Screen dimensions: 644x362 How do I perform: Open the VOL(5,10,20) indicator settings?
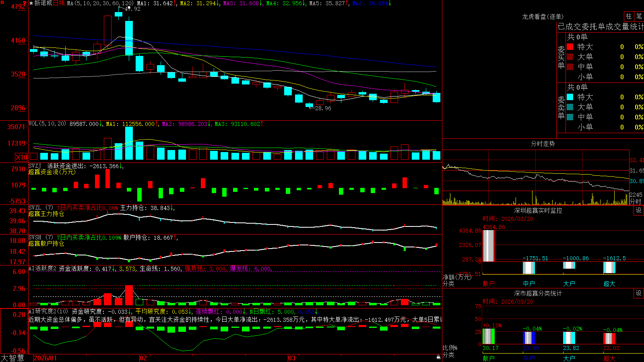click(47, 124)
